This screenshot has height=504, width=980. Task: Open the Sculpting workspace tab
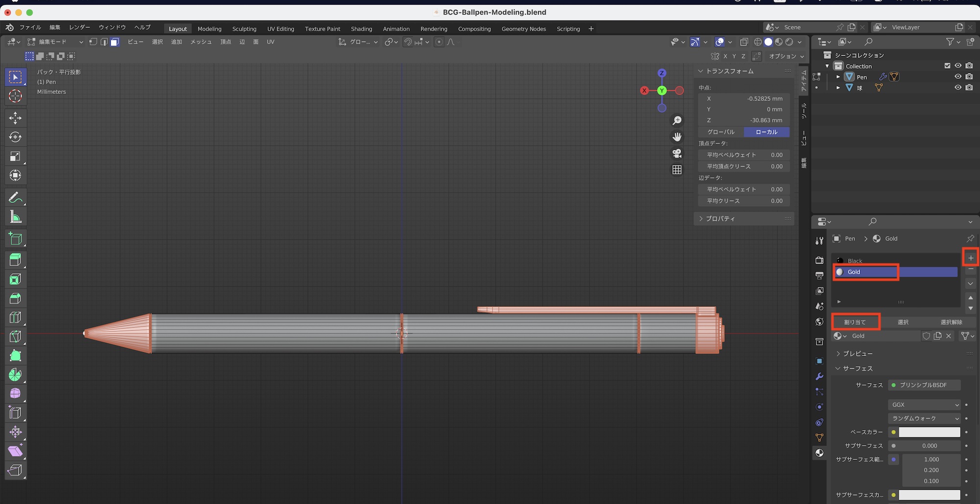[x=244, y=29]
